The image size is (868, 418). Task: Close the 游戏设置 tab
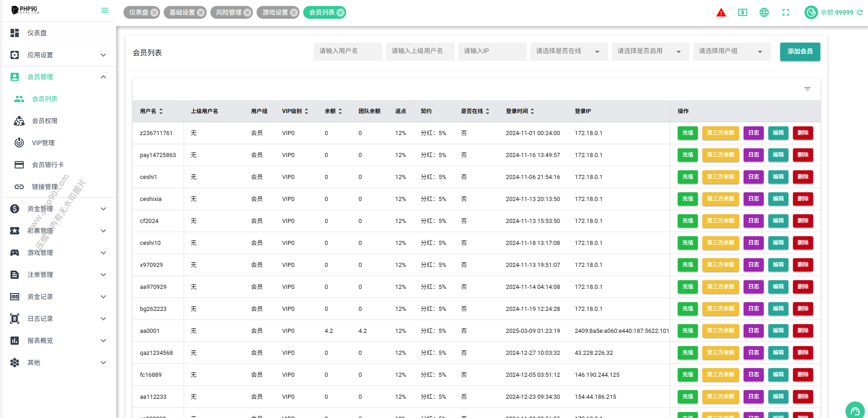tap(294, 13)
